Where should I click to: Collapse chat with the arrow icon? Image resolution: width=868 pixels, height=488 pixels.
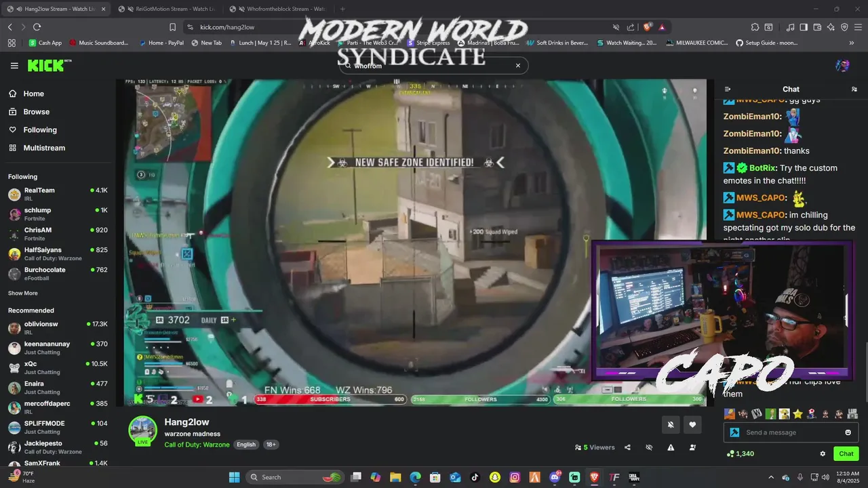(728, 89)
